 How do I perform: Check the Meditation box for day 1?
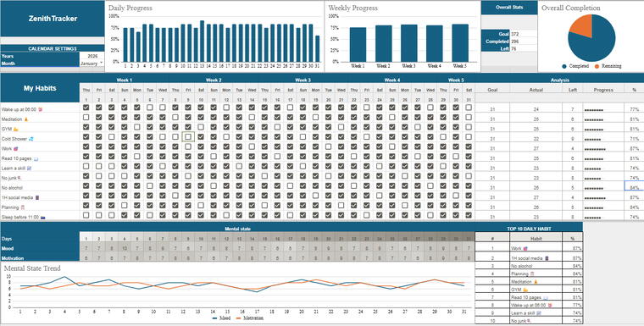(86, 117)
